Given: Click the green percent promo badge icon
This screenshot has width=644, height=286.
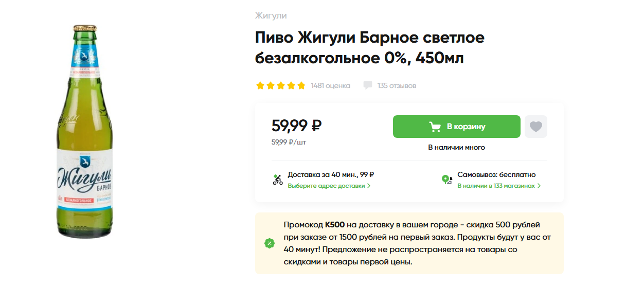Looking at the screenshot, I should pyautogui.click(x=269, y=243).
